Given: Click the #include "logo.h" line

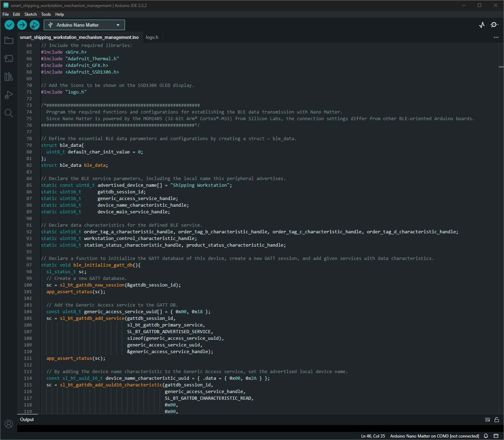Looking at the screenshot, I should [x=64, y=92].
